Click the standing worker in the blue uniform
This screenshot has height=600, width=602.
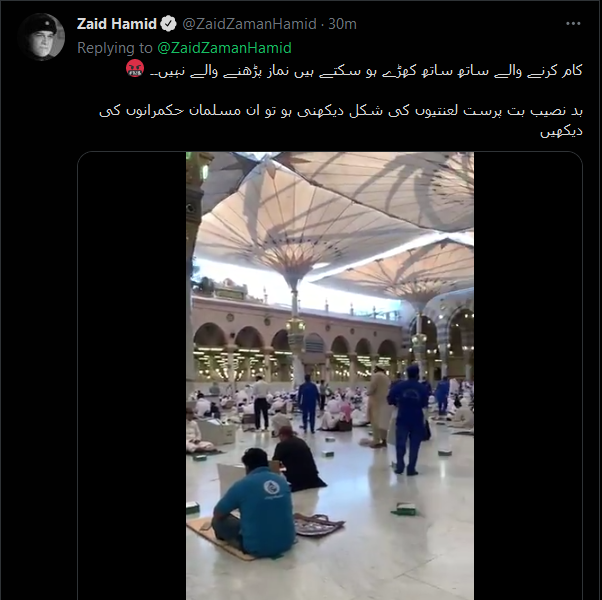[409, 420]
